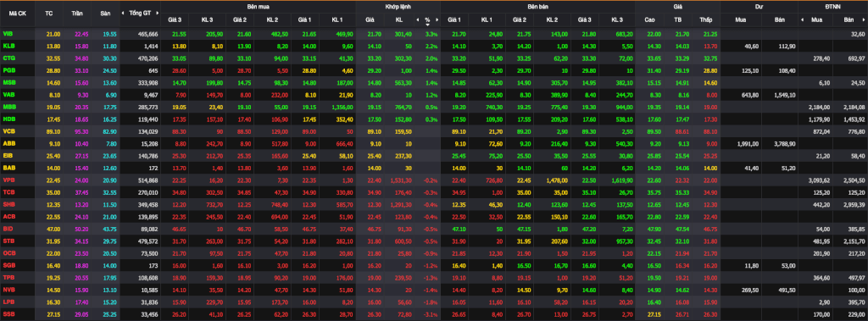
Task: Click the TC reference price header
Action: click(x=48, y=13)
